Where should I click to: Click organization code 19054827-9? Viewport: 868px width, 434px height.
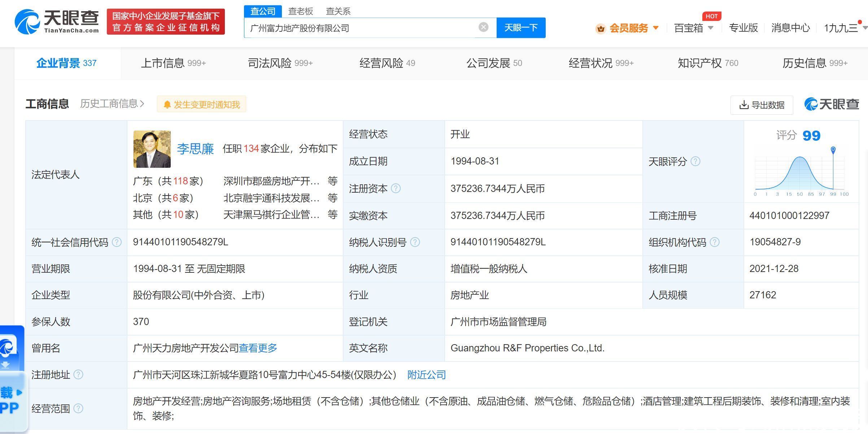[775, 242]
